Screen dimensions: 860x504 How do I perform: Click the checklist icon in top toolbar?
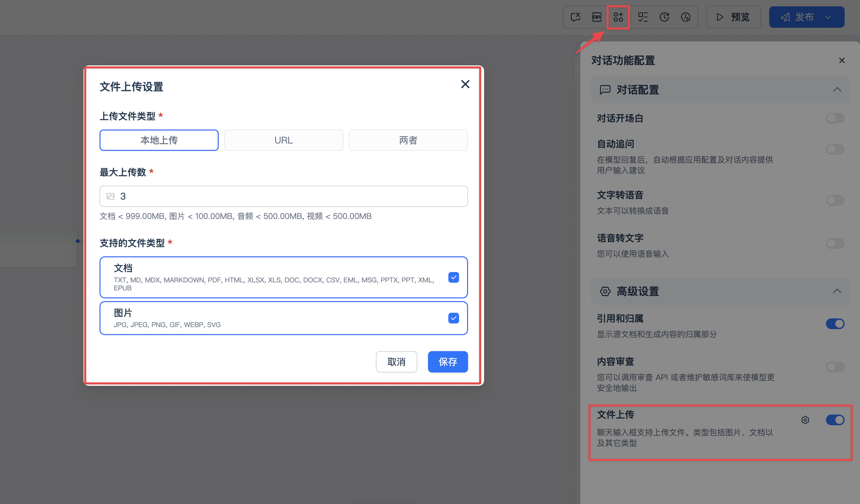(643, 17)
